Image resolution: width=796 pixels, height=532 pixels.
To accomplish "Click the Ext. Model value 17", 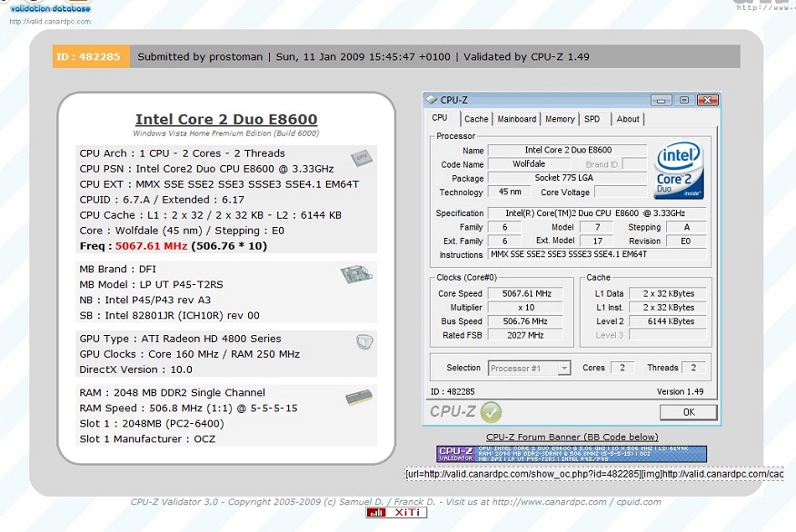I will click(x=598, y=241).
